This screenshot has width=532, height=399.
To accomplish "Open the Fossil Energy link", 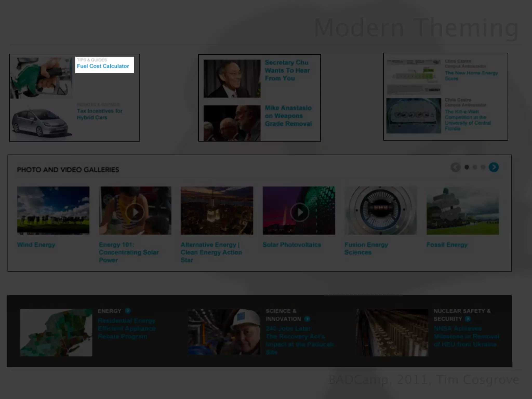I will 447,245.
